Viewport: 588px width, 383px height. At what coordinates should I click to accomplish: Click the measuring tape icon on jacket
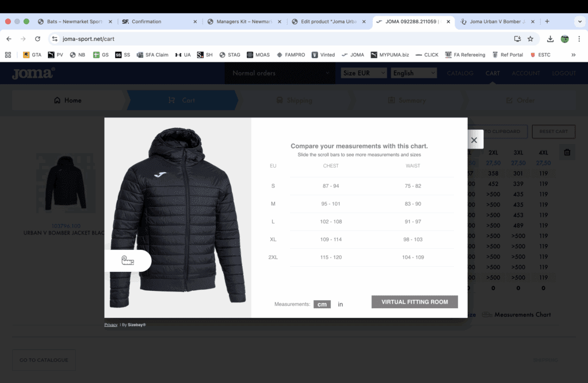[128, 261]
